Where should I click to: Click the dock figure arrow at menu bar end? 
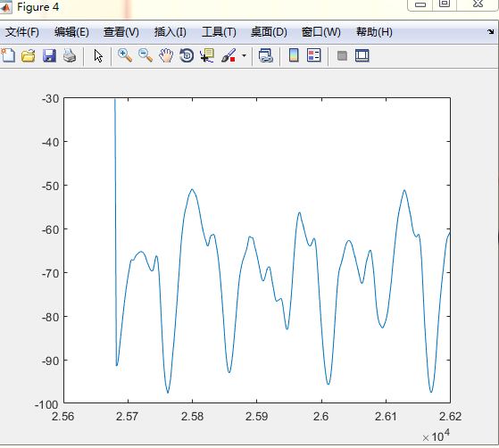[x=490, y=31]
